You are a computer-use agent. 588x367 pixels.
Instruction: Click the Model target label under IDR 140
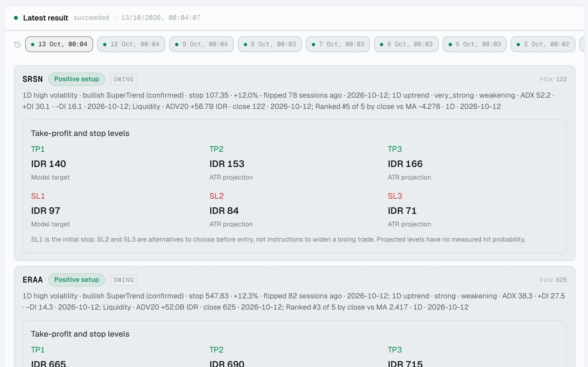[x=50, y=177]
